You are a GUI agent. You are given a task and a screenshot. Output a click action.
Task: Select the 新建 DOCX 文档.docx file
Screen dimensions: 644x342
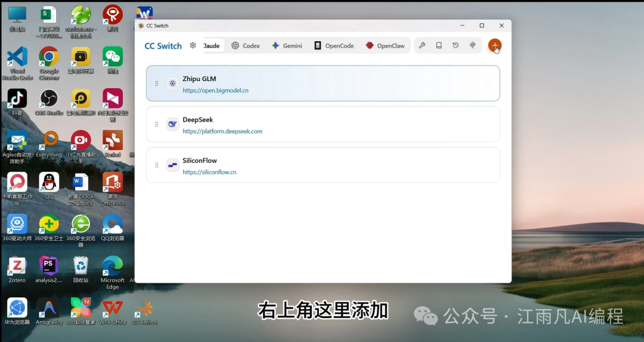[x=81, y=189]
